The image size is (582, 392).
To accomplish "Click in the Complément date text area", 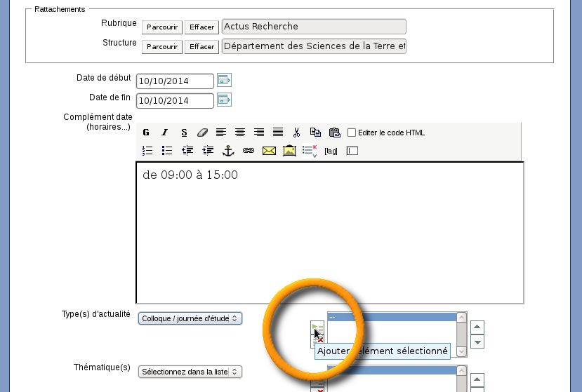I will pos(329,231).
